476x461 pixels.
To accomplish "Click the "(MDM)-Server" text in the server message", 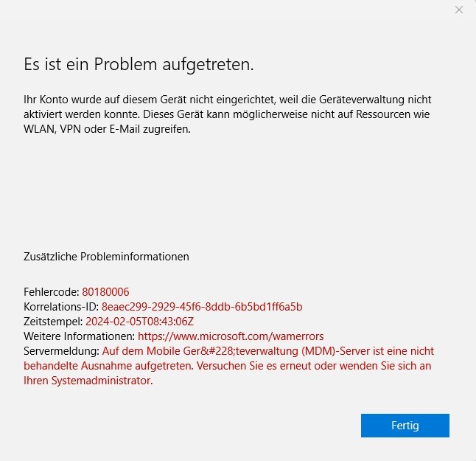I will [x=336, y=351].
